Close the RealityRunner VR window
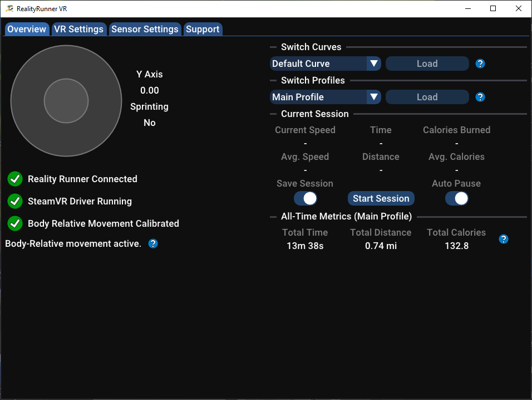Screen dimensions: 532x400 (x=519, y=8)
